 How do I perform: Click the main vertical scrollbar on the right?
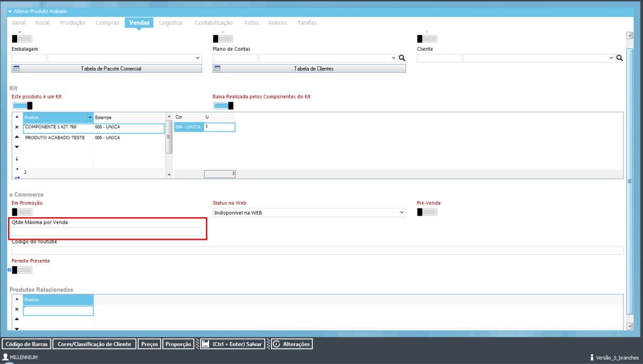[629, 181]
